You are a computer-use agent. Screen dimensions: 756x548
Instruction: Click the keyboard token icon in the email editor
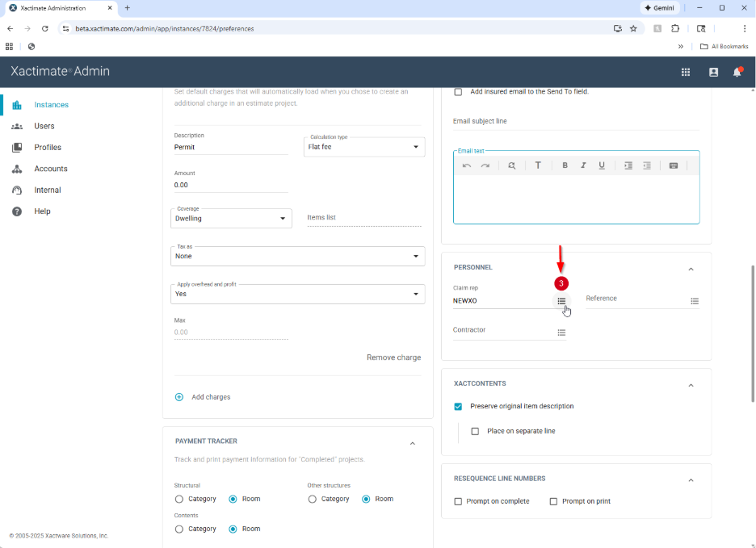[x=674, y=165]
